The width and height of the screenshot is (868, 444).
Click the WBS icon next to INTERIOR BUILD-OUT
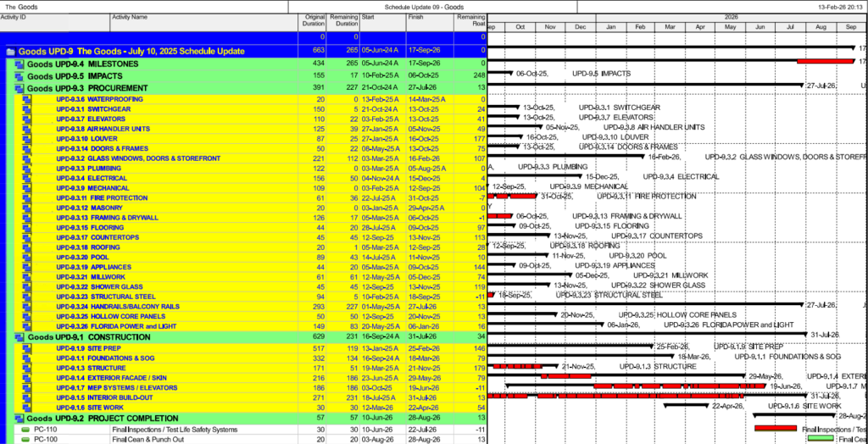[x=26, y=397]
